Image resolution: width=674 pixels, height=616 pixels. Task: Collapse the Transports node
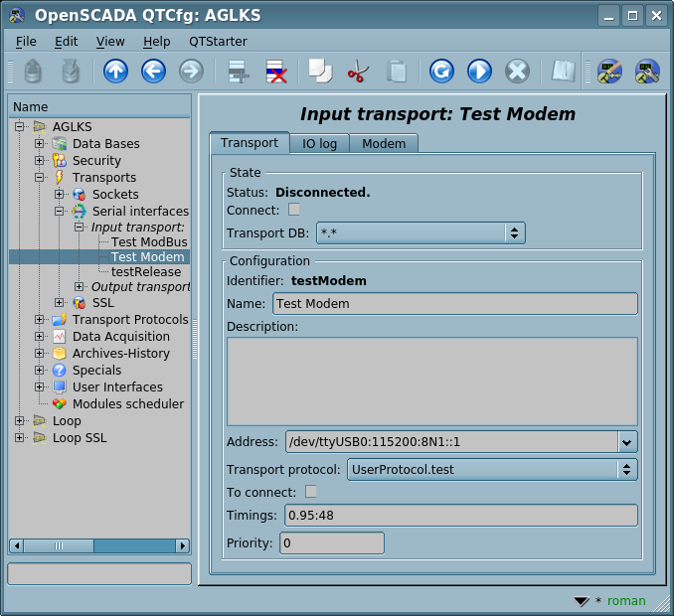click(x=39, y=178)
